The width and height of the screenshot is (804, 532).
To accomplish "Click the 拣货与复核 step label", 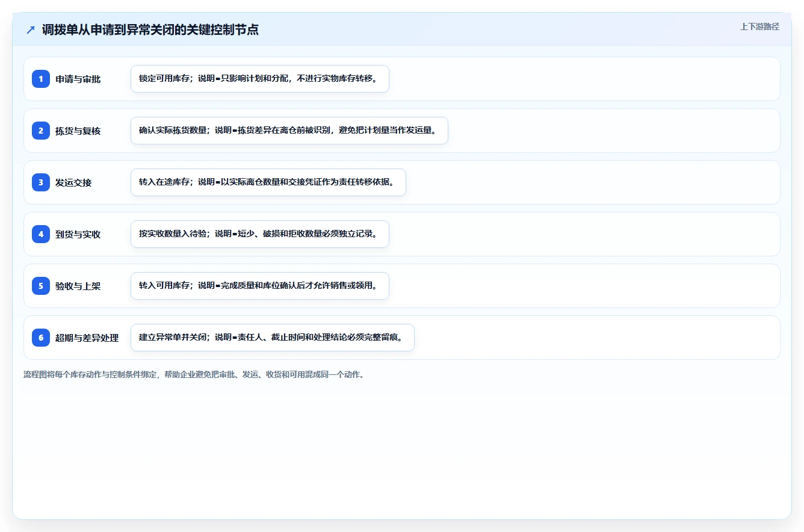I will (78, 131).
